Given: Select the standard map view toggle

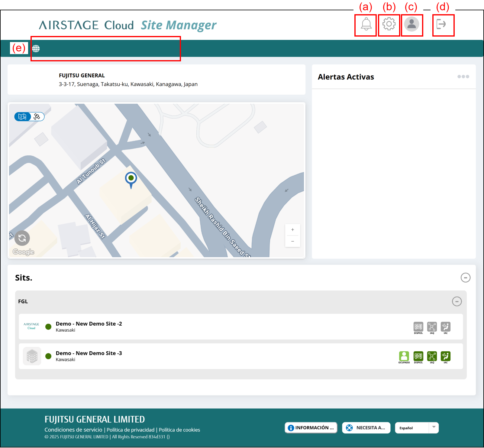Looking at the screenshot, I should pyautogui.click(x=22, y=117).
